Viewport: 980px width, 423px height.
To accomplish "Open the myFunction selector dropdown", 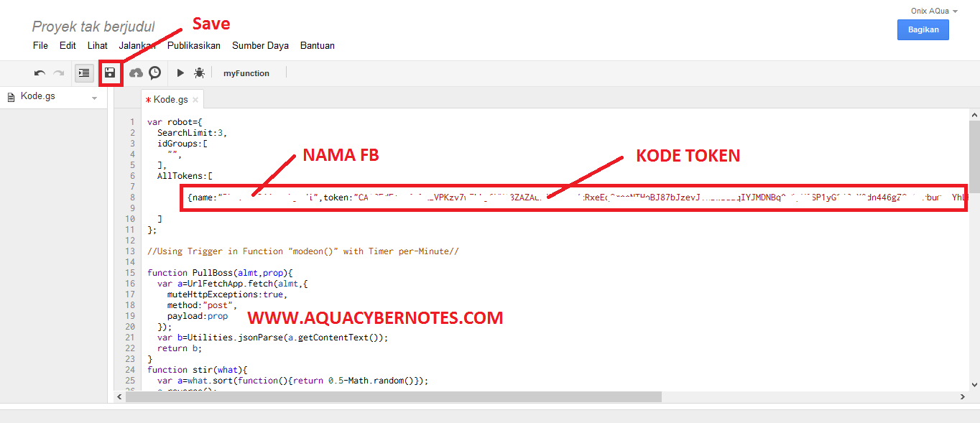I will pyautogui.click(x=246, y=73).
